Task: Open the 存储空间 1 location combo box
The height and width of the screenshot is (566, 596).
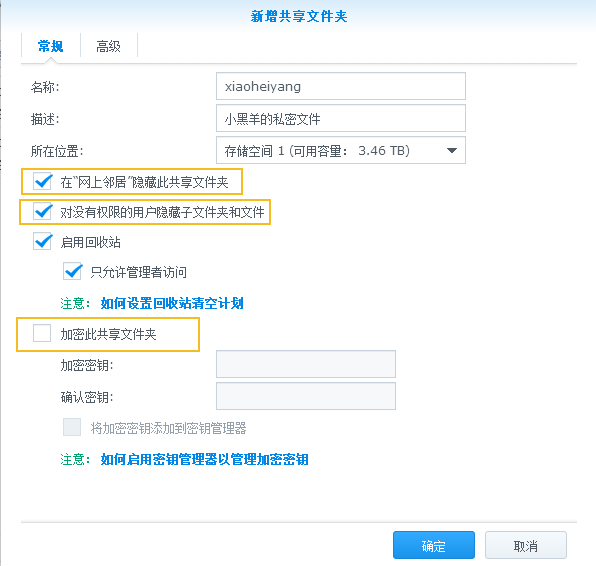Action: [341, 150]
